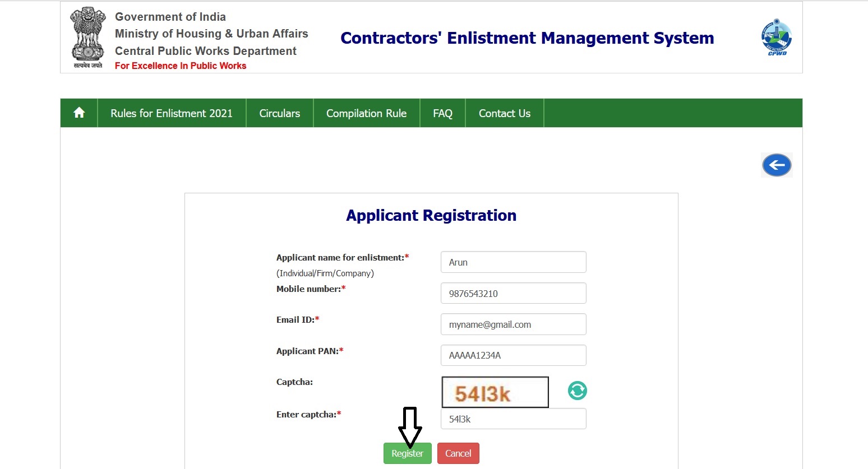Click the Enter captcha input field

pos(513,419)
